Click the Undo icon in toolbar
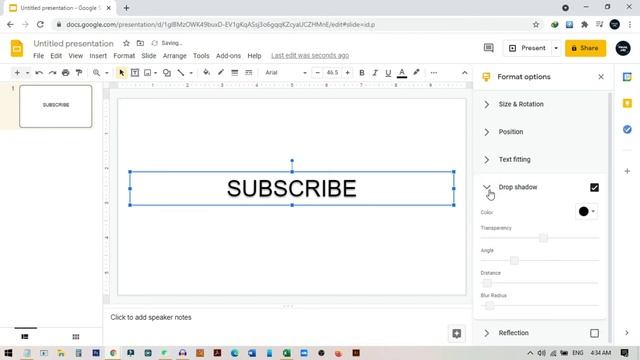This screenshot has height=360, width=640. pyautogui.click(x=39, y=73)
